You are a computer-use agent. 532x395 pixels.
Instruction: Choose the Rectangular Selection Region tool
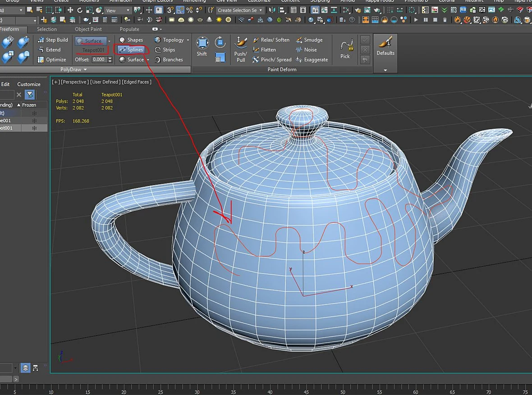click(x=49, y=10)
